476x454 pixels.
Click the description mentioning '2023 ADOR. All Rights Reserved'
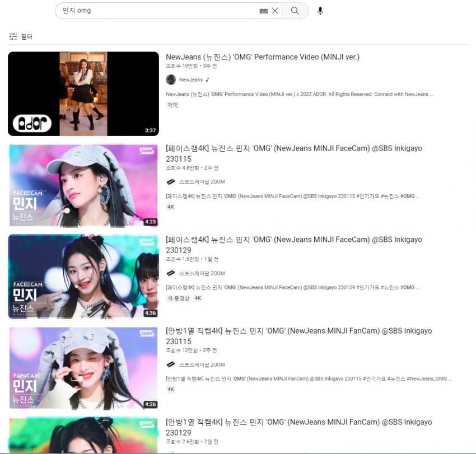pos(300,94)
